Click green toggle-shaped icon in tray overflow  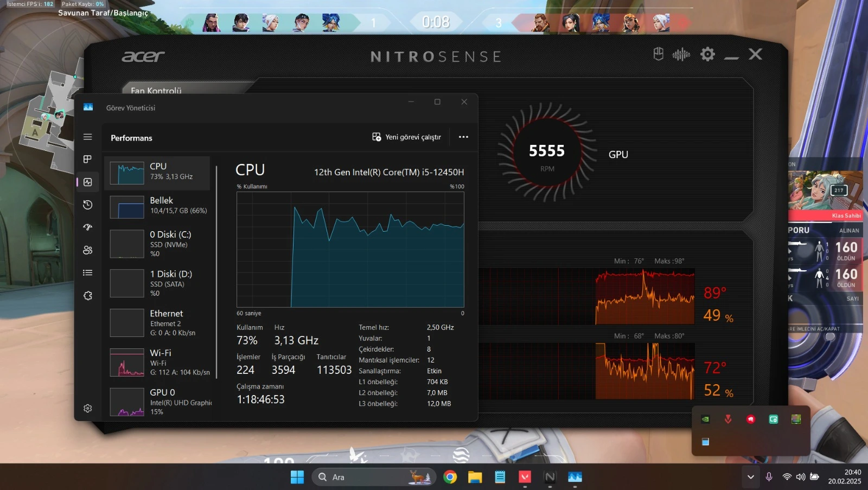[x=774, y=419]
